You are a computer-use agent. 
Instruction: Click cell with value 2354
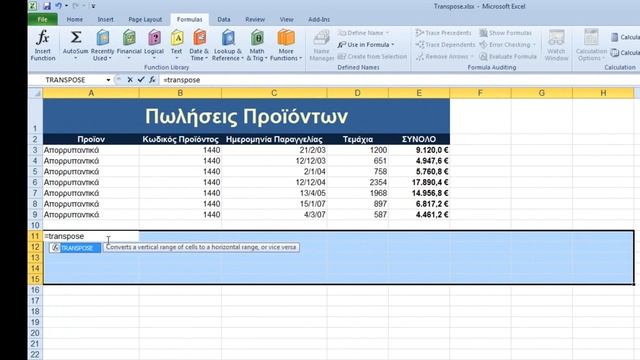tap(358, 182)
